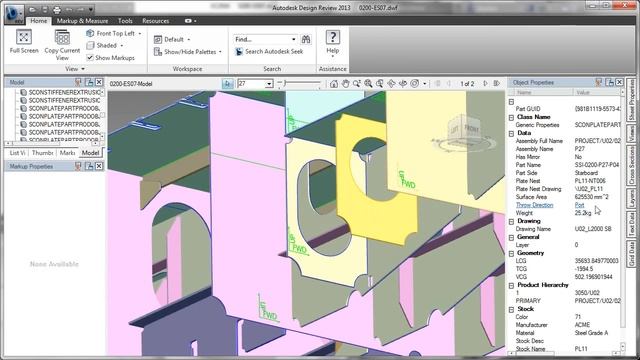Open the Grid Data side tab
This screenshot has width=640, height=360.
click(631, 254)
